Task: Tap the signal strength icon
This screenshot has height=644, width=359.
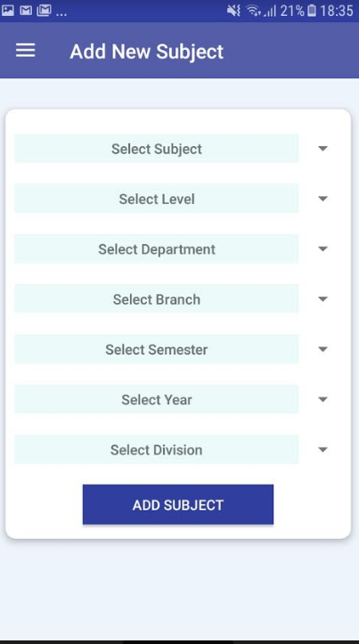Action: 270,11
